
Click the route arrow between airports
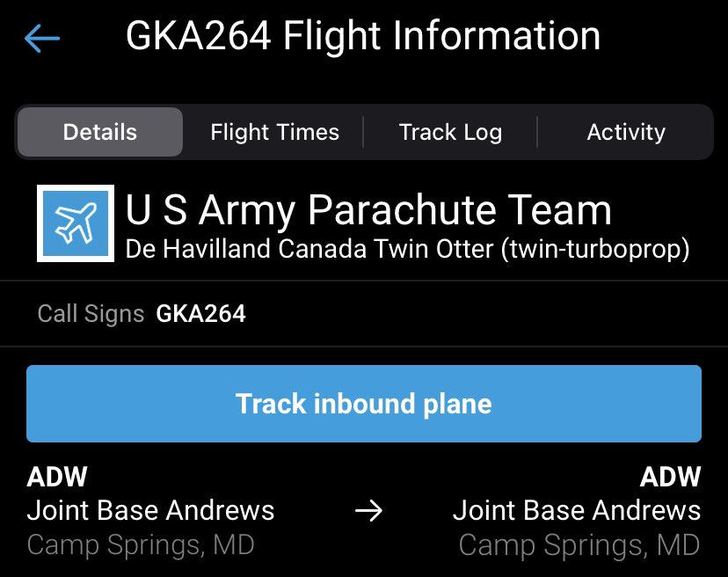click(x=368, y=511)
